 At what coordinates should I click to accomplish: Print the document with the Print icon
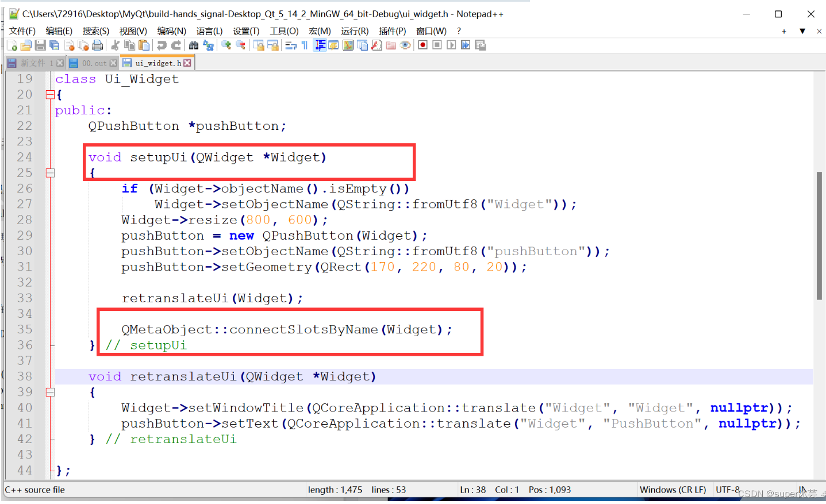(98, 45)
